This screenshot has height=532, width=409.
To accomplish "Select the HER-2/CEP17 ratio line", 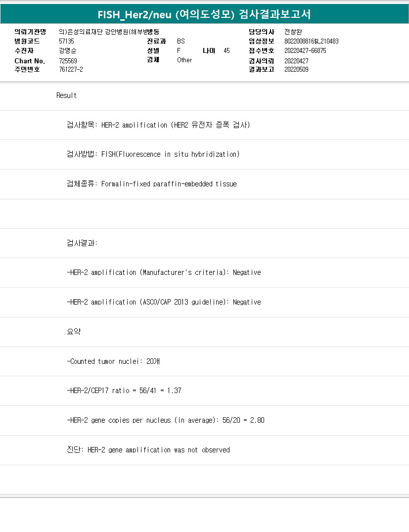I will tap(124, 391).
